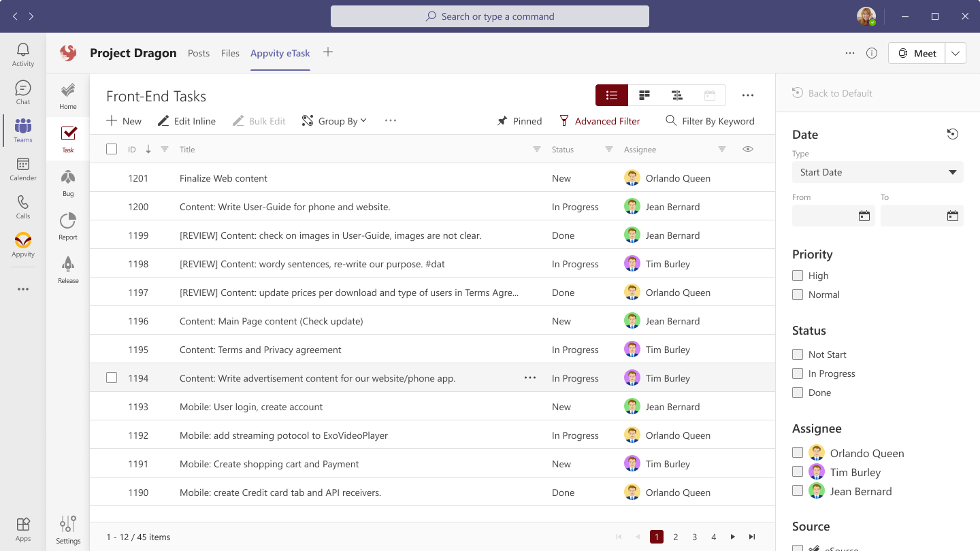The width and height of the screenshot is (980, 551).
Task: Open the Calendar from Teams sidebar
Action: (22, 168)
